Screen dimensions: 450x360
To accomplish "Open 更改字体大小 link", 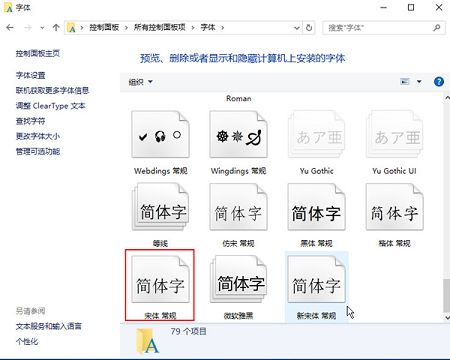I will click(38, 136).
